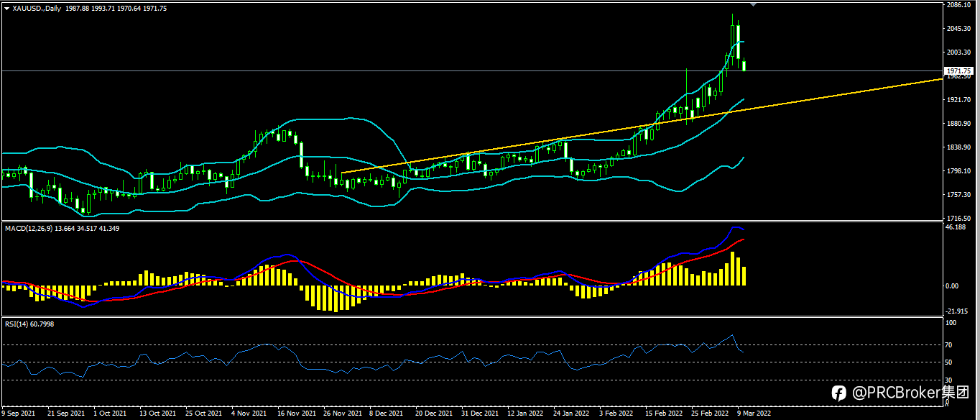
Task: Click price scale value 1798.10
Action: point(960,171)
